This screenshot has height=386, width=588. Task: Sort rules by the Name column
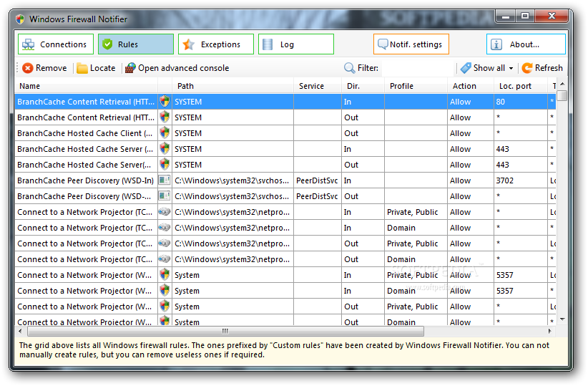(x=87, y=86)
